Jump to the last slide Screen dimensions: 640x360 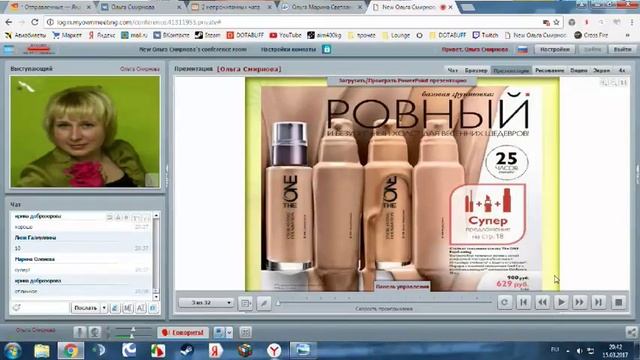[x=598, y=302]
